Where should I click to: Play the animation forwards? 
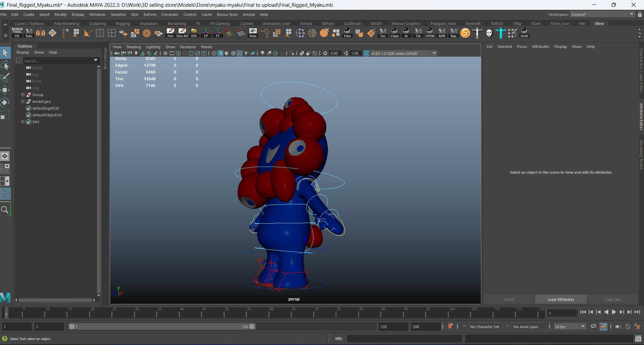tap(614, 312)
